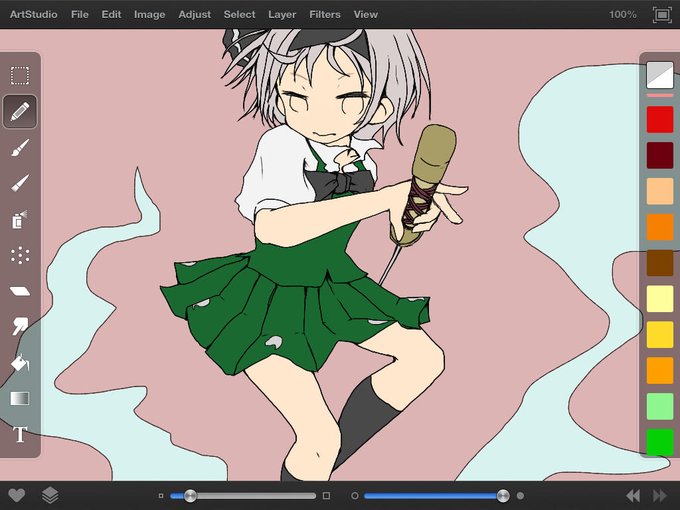Select the Paint bucket fill tool
Screen dimensions: 680x510
pos(20,363)
